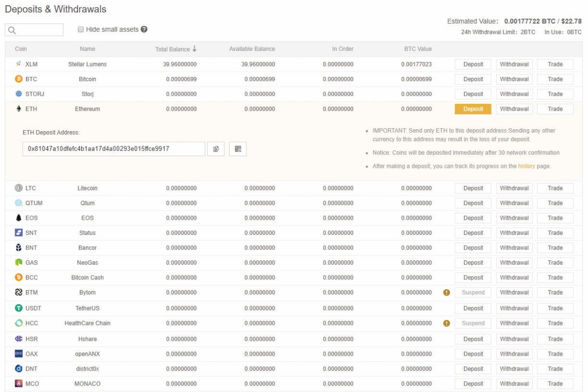Click the NeoGas GAS coin icon
Image resolution: width=588 pixels, height=392 pixels.
[19, 263]
